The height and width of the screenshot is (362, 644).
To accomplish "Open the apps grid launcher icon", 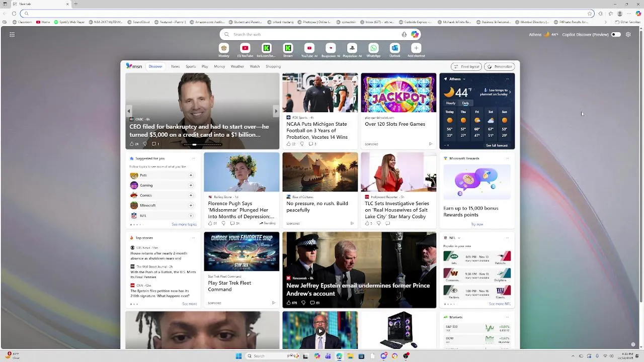I will coord(12,35).
